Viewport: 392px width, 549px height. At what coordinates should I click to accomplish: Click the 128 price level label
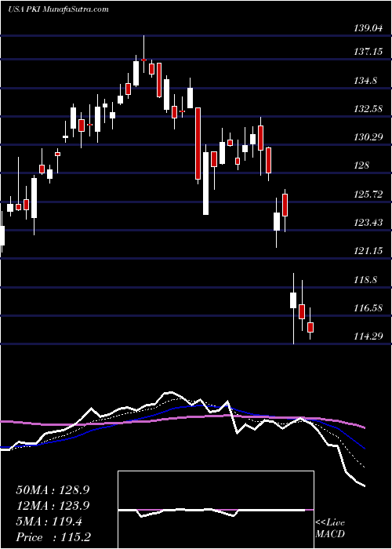click(361, 165)
